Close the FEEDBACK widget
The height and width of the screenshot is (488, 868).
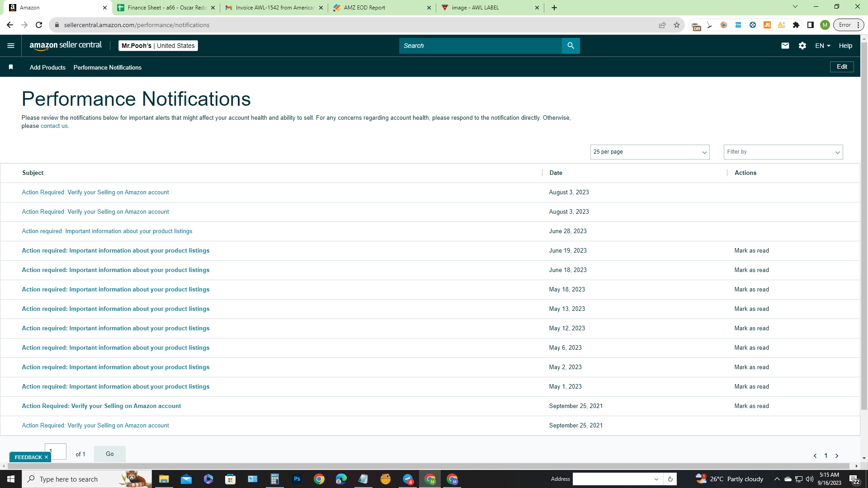tap(46, 457)
